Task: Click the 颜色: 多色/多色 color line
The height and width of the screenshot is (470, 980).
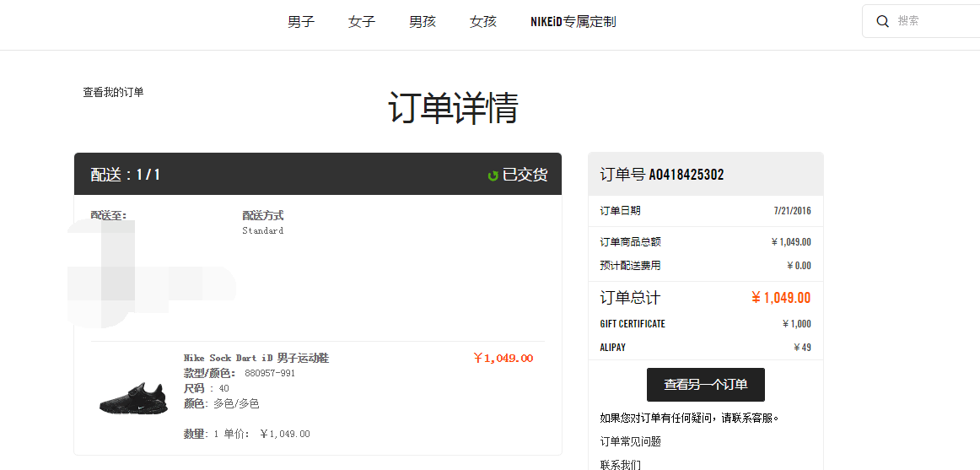Action: (221, 403)
